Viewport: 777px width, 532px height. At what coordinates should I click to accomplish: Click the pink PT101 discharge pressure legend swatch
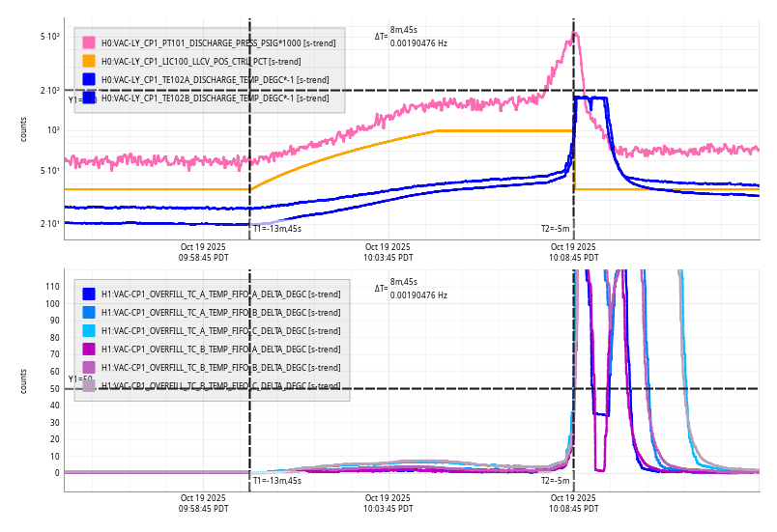pyautogui.click(x=89, y=42)
